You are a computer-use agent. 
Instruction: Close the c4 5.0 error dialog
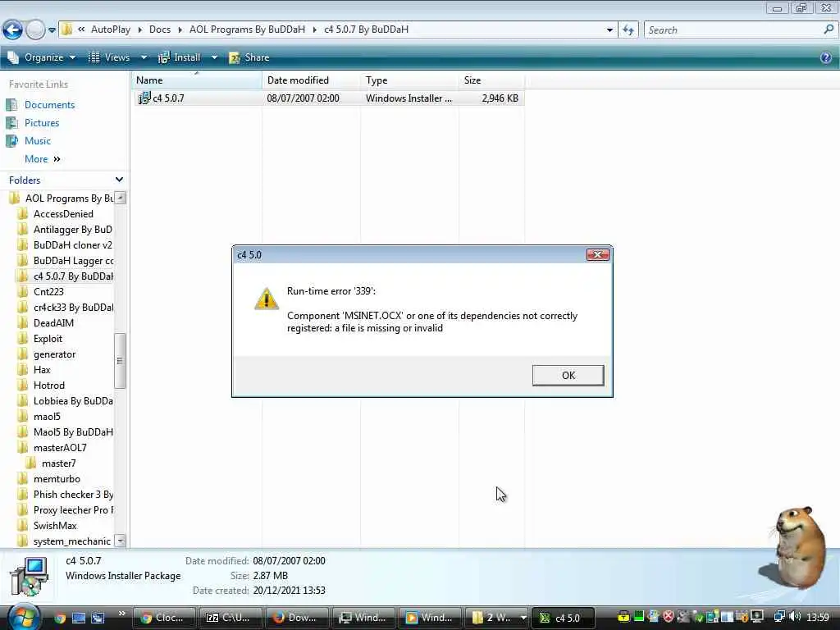[x=597, y=254]
